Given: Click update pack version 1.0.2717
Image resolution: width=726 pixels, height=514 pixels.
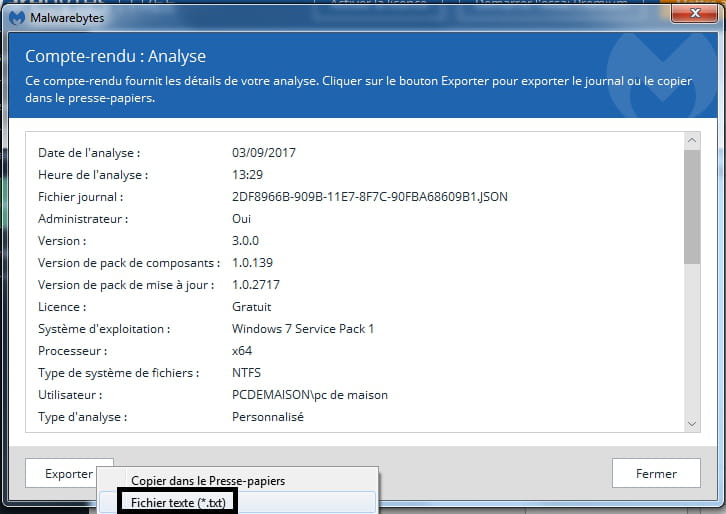Looking at the screenshot, I should point(256,285).
